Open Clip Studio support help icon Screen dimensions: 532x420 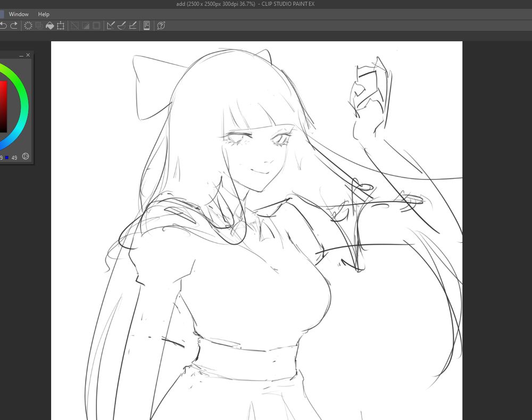pos(161,26)
